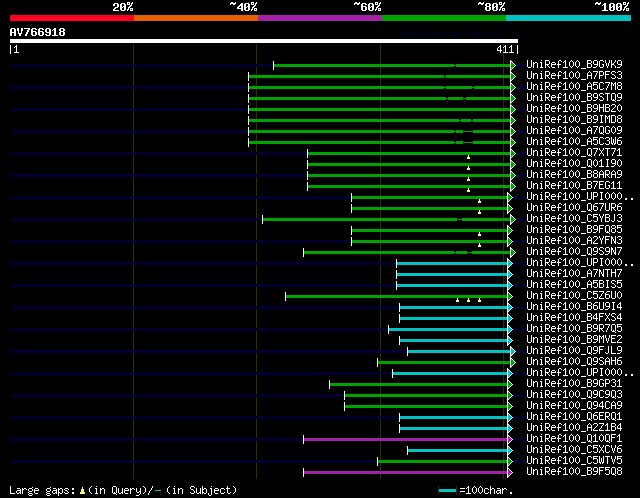Click the purple alignment bar for Q10QF1

(x=405, y=440)
